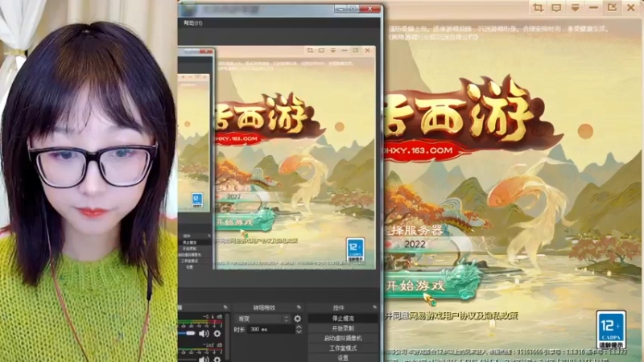This screenshot has height=362, width=644.
Task: Minimize the OBS window
Action: (341, 9)
